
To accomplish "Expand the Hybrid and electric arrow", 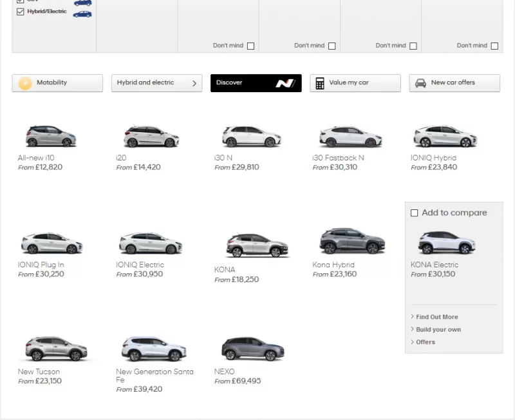I will point(194,83).
